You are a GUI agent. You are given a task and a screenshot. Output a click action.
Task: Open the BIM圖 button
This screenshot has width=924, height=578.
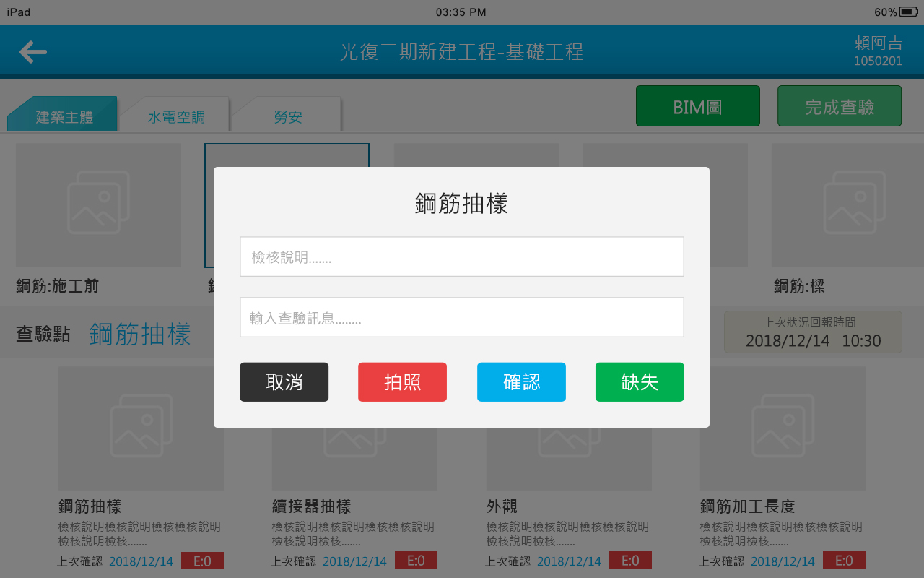coord(697,106)
